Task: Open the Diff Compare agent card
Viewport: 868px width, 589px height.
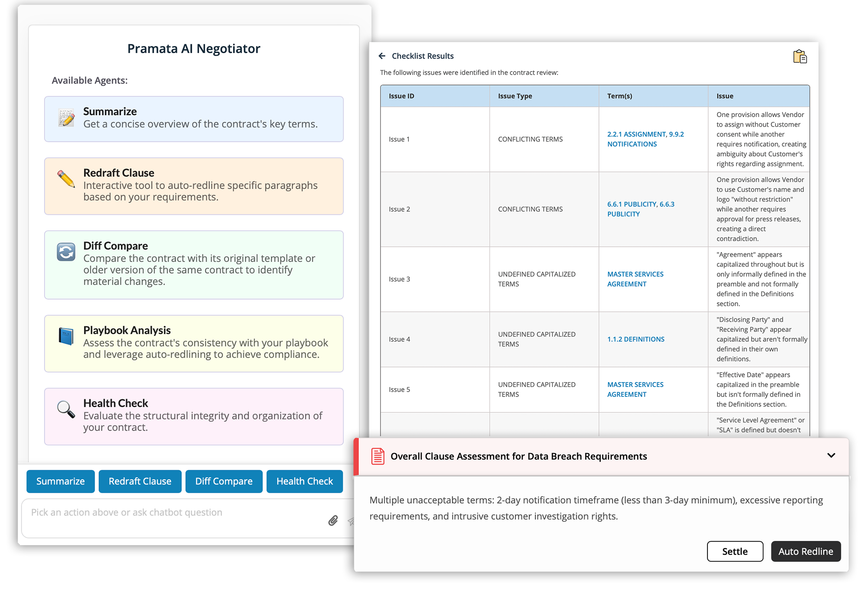Action: [x=194, y=265]
